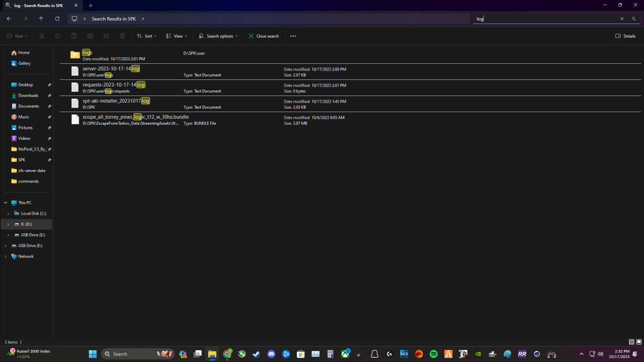Click the Copy icon in the toolbar
This screenshot has height=362, width=644.
(58, 36)
